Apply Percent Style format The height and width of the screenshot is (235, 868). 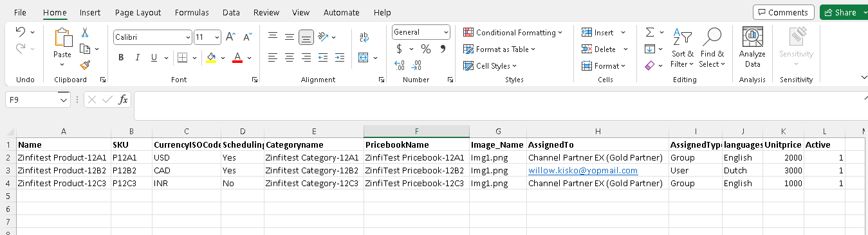[x=426, y=49]
